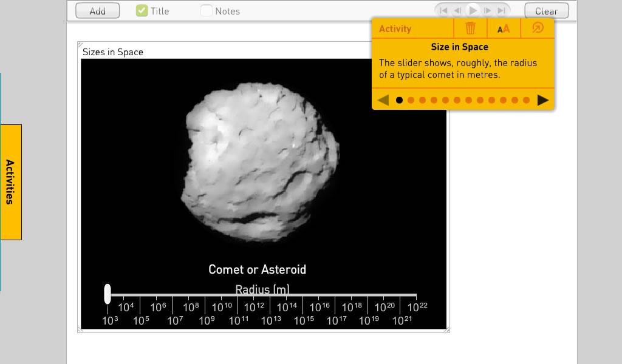Click the Clear button
The width and height of the screenshot is (622, 364).
click(546, 11)
